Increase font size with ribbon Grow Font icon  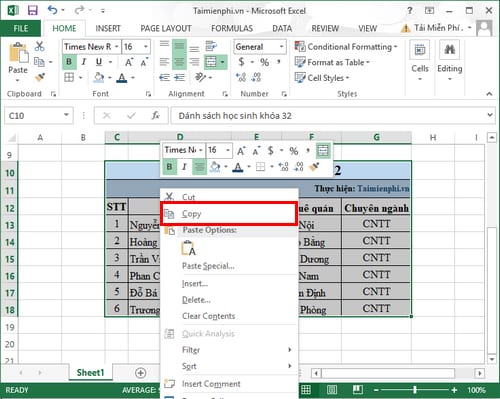(x=129, y=62)
